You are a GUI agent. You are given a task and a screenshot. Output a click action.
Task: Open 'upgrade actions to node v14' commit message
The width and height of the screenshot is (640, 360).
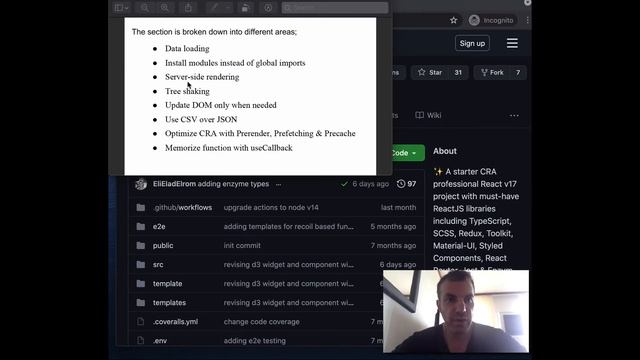tap(271, 207)
